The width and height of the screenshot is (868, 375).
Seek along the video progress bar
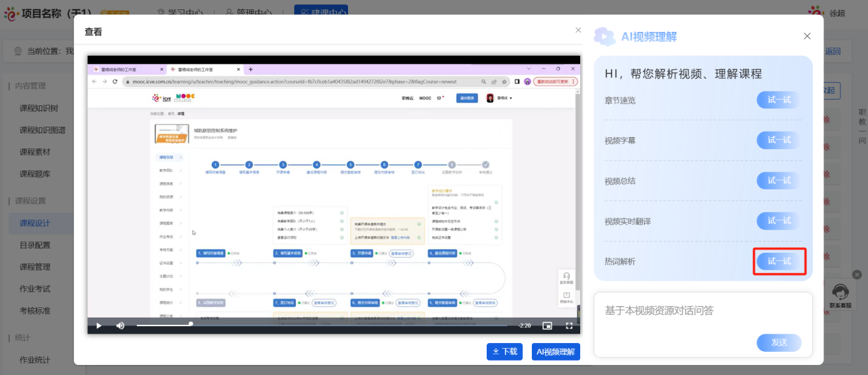[322, 325]
